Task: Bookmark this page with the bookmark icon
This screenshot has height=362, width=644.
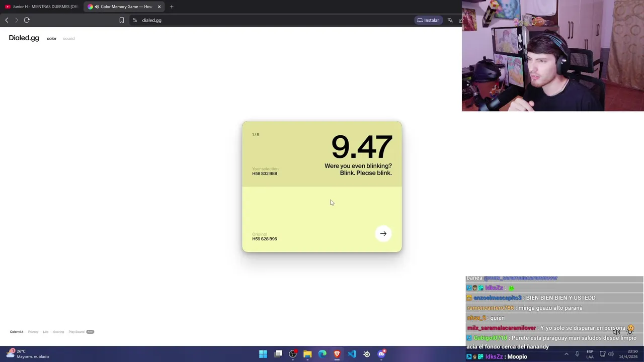Action: click(x=122, y=20)
